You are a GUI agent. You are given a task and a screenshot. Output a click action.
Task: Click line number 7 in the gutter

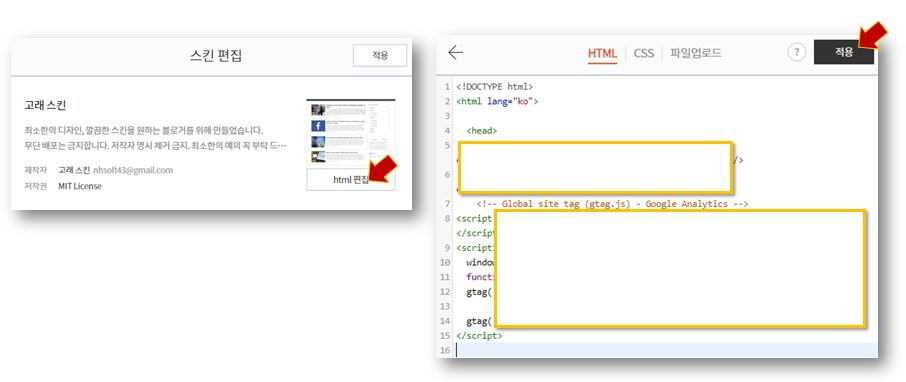[447, 203]
